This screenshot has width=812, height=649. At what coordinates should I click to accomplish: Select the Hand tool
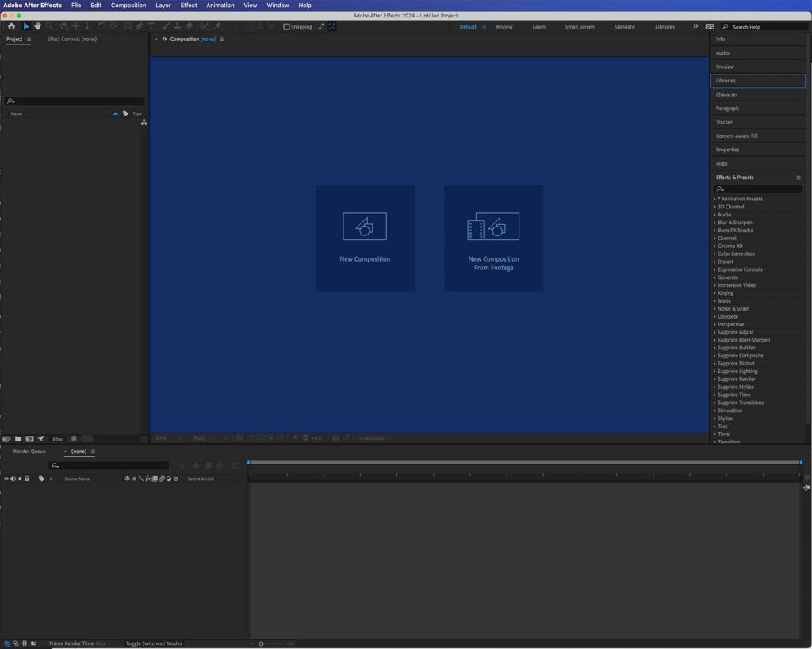(x=38, y=26)
